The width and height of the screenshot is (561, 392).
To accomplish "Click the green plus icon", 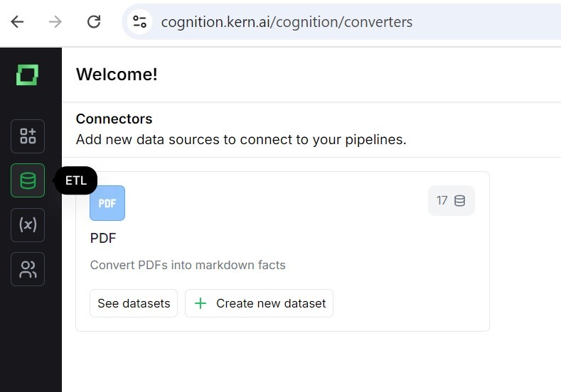I will click(201, 303).
